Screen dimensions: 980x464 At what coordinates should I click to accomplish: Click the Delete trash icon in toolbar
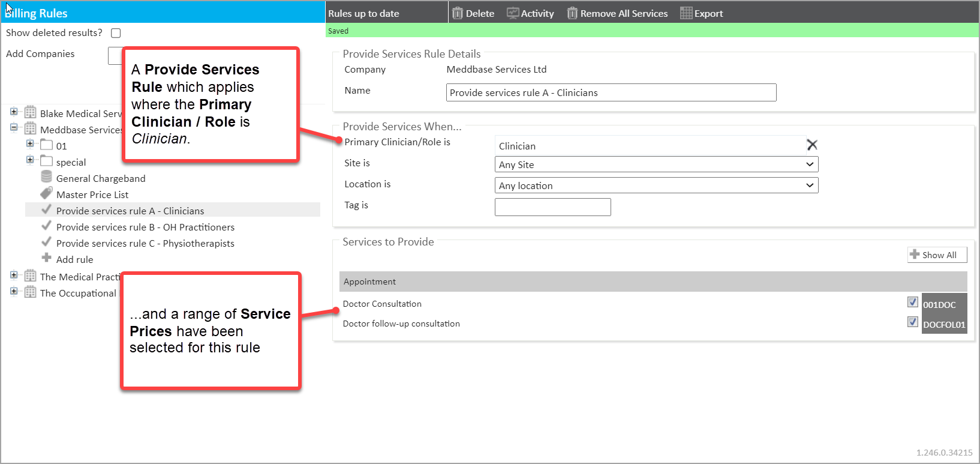pos(458,13)
